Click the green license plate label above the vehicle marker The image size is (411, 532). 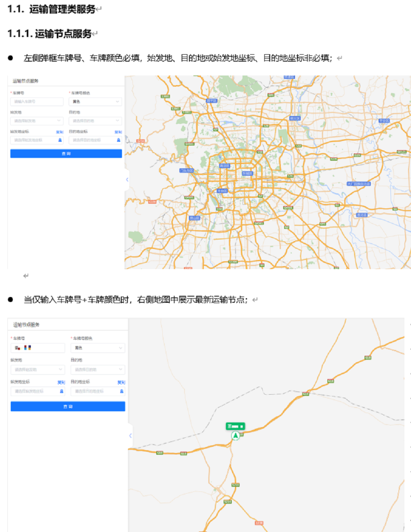235,426
